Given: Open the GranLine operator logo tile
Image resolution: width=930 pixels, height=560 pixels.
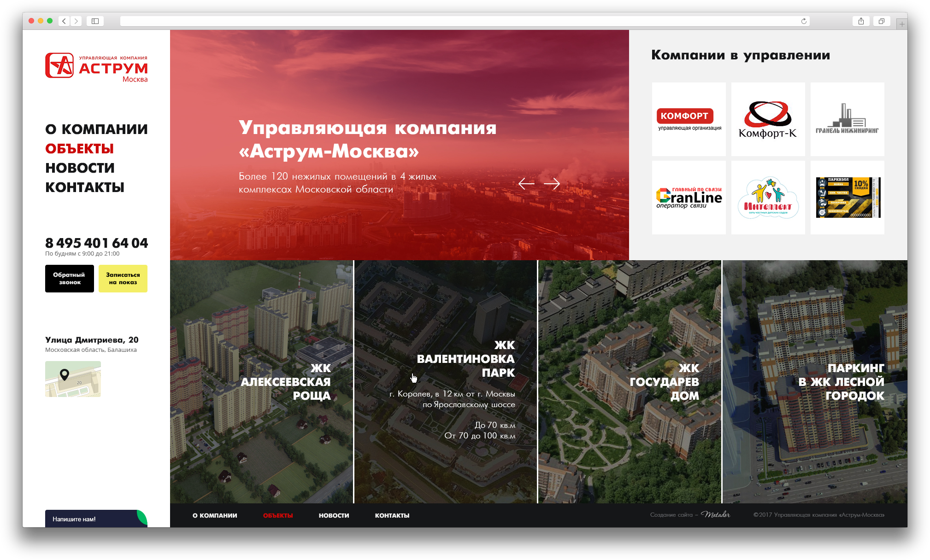Looking at the screenshot, I should 689,198.
